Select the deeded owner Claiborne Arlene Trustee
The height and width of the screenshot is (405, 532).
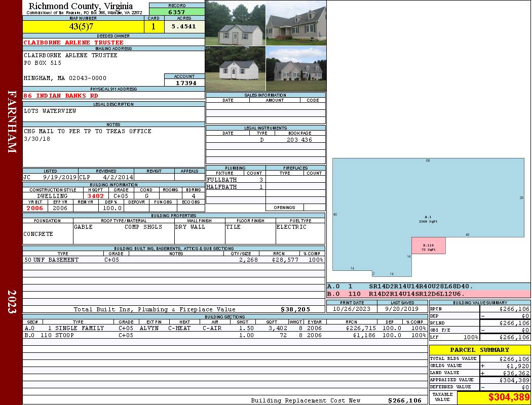coord(73,43)
